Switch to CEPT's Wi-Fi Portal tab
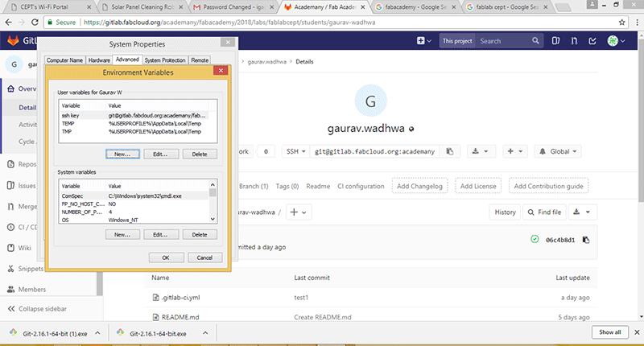This screenshot has width=644, height=346. coord(50,7)
